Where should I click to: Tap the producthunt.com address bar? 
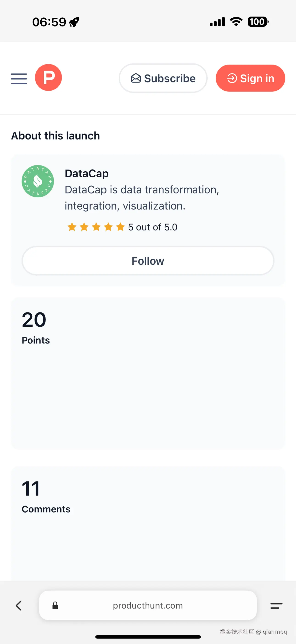(x=148, y=605)
